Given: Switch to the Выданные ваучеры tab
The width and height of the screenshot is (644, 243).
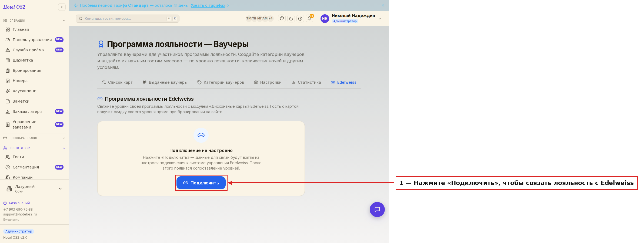Looking at the screenshot, I should coord(165,82).
